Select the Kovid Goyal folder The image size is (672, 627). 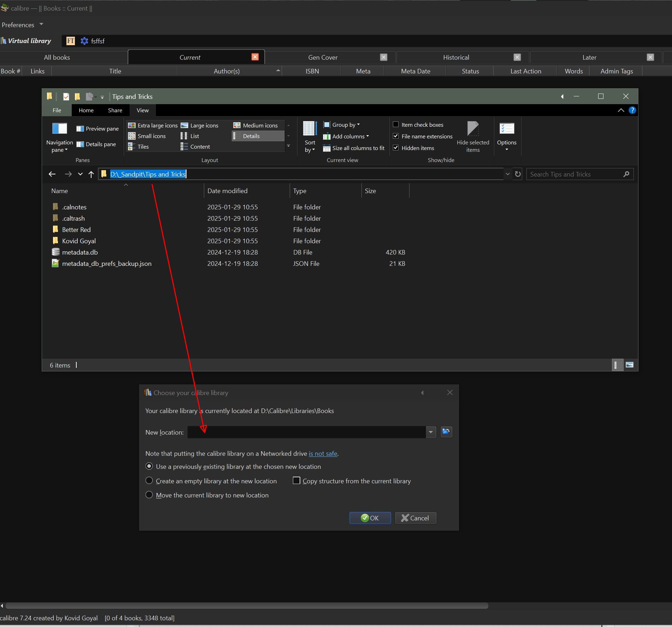79,241
